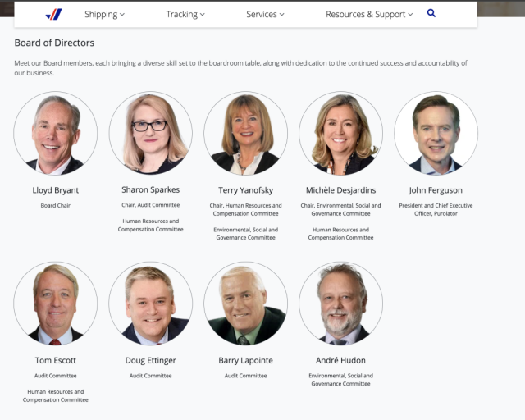
Task: Click Barry Lapointe's portrait photo
Action: click(x=246, y=304)
